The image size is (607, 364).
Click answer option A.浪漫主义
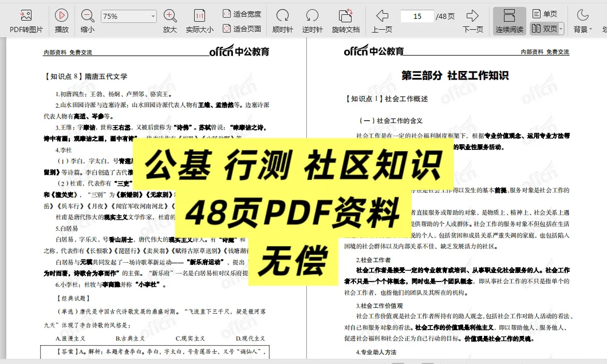tap(70, 338)
